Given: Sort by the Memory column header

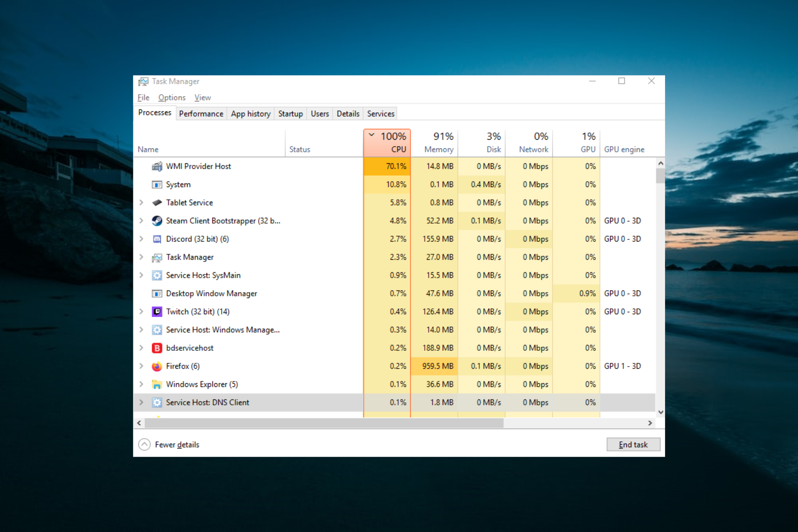Looking at the screenshot, I should click(434, 143).
